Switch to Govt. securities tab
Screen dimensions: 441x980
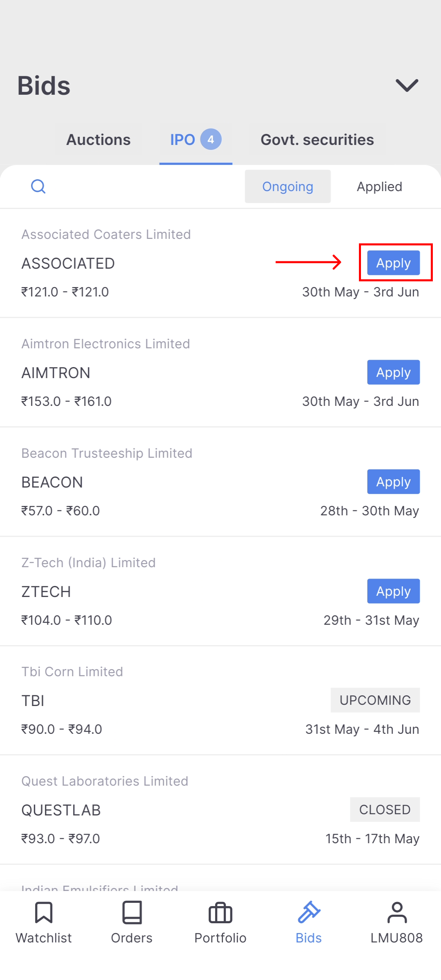317,140
